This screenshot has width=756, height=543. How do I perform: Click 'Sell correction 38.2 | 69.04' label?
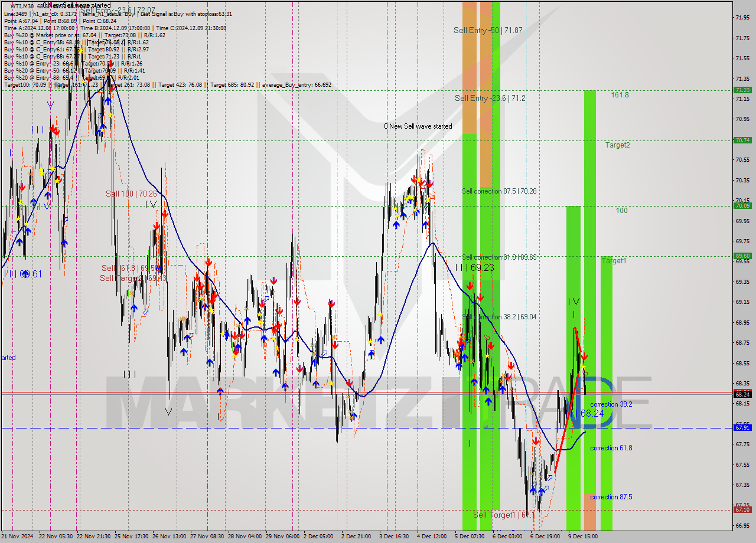point(499,317)
